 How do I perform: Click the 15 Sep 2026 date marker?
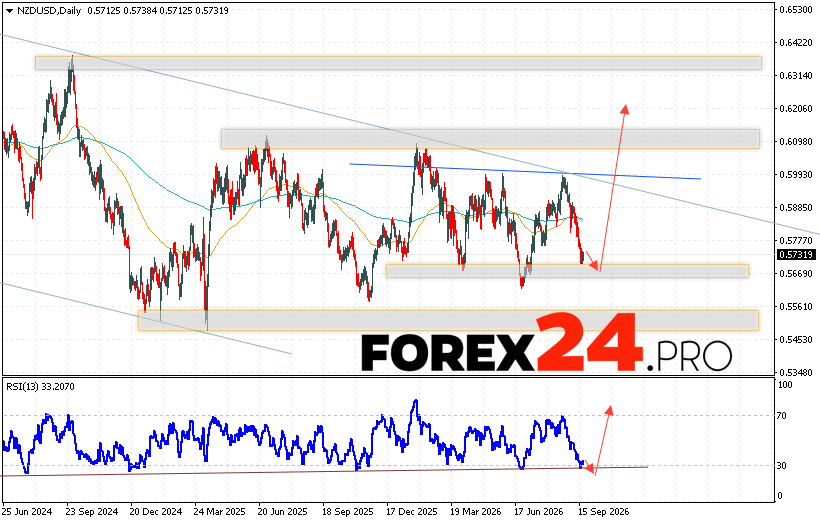[603, 511]
